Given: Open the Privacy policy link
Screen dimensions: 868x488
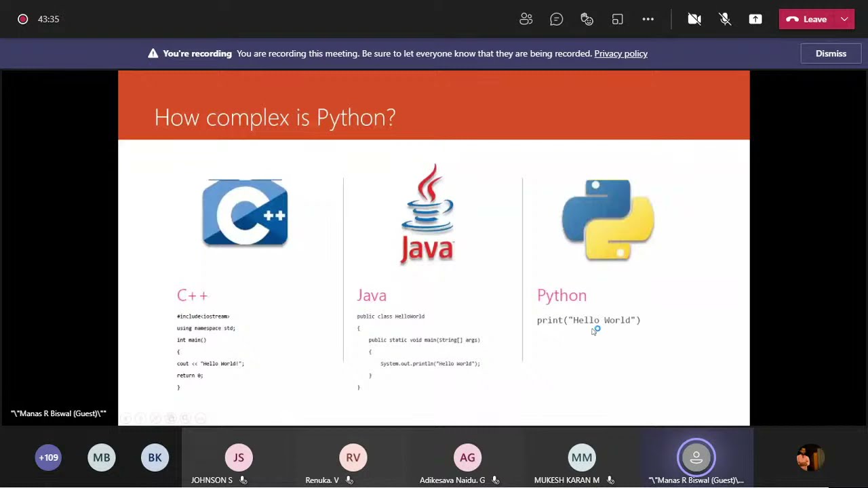Looking at the screenshot, I should (620, 54).
